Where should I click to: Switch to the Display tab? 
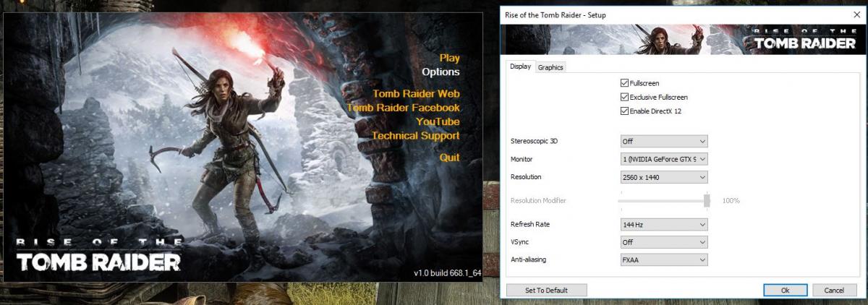click(x=520, y=66)
